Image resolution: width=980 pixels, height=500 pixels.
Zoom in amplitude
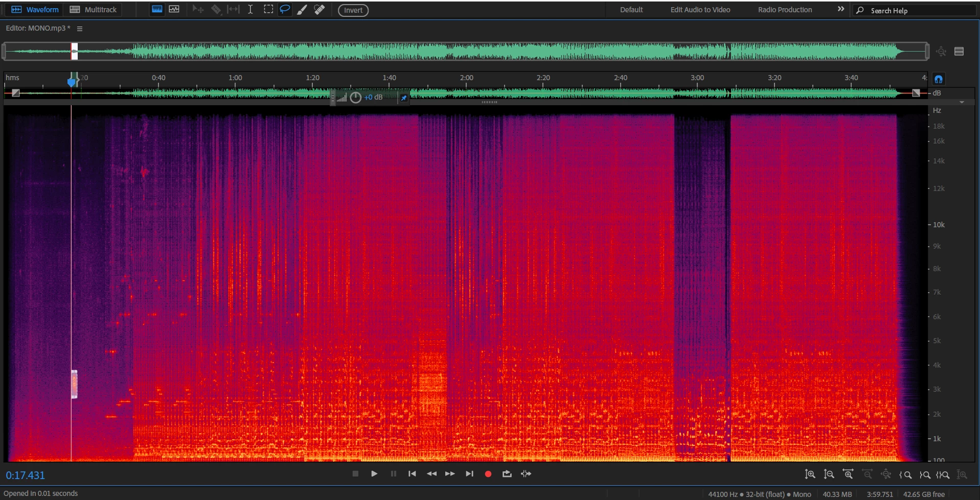[810, 474]
